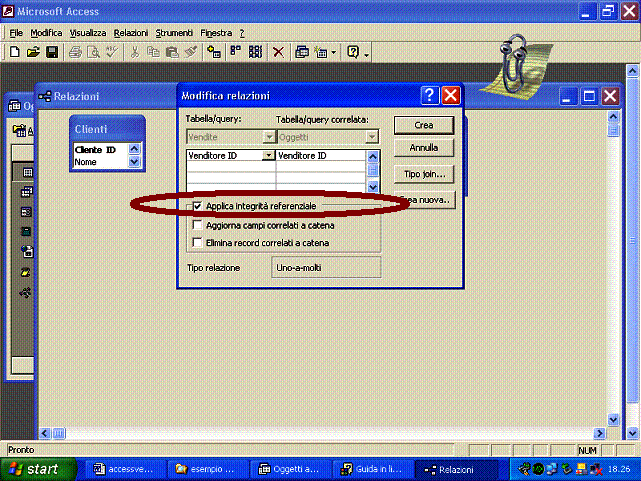Select Cliente ID field in Clienti table
Screen dimensions: 641x481
pos(101,150)
